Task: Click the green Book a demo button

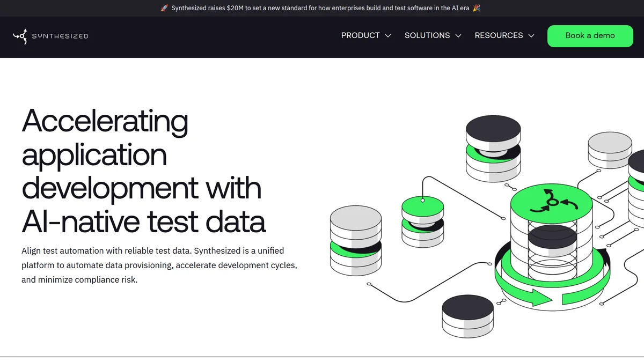Action: (x=590, y=36)
